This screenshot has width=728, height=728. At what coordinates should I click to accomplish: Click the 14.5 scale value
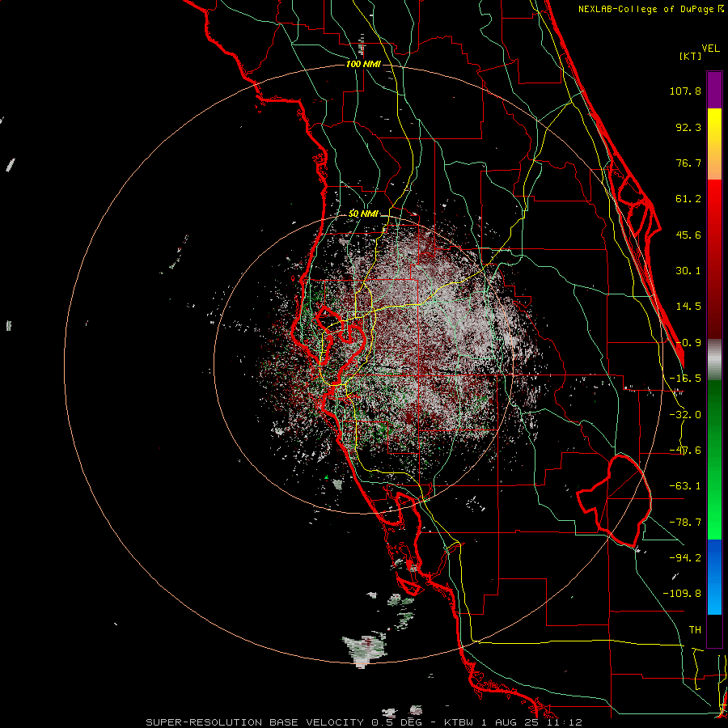[x=688, y=307]
